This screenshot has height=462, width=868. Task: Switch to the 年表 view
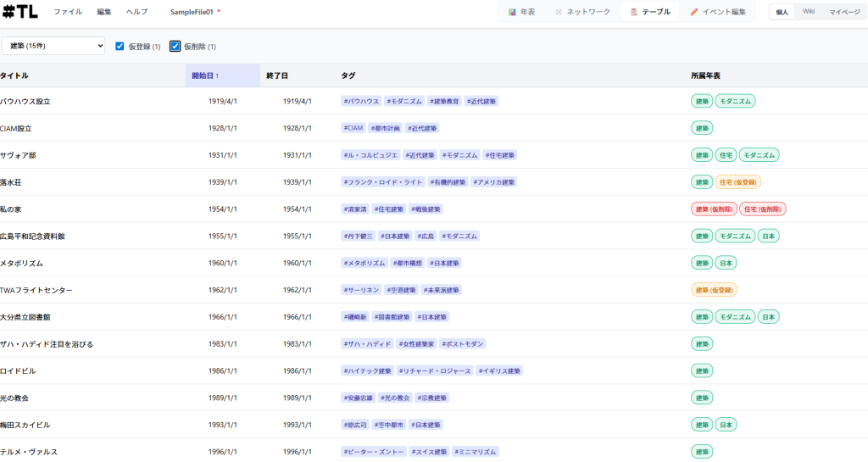pyautogui.click(x=521, y=12)
